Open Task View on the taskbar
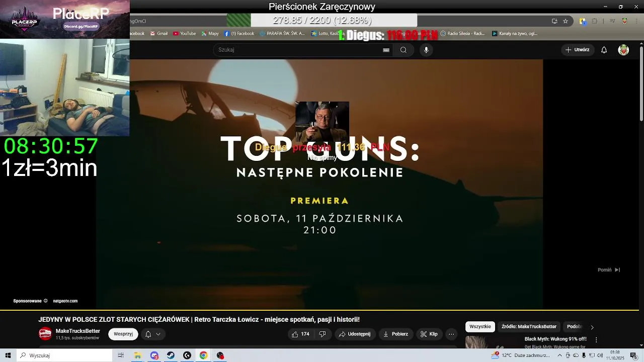The image size is (644, 362). coord(121,355)
